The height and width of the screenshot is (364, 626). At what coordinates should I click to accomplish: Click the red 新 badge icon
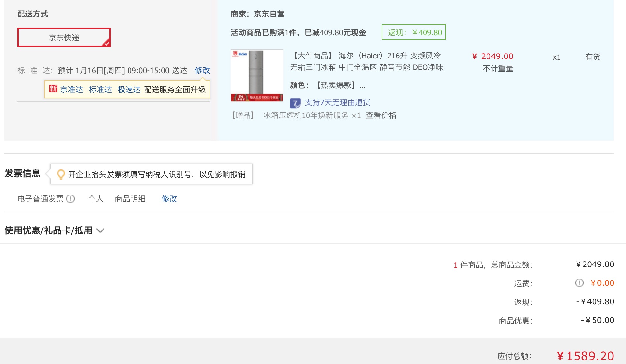(53, 89)
